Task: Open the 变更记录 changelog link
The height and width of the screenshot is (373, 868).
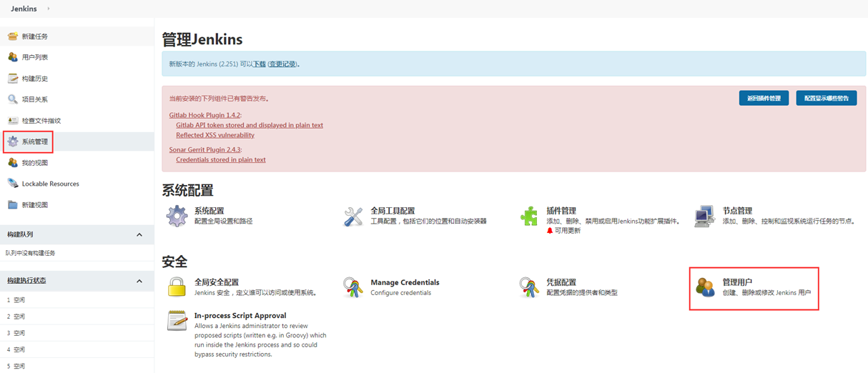Action: (282, 64)
